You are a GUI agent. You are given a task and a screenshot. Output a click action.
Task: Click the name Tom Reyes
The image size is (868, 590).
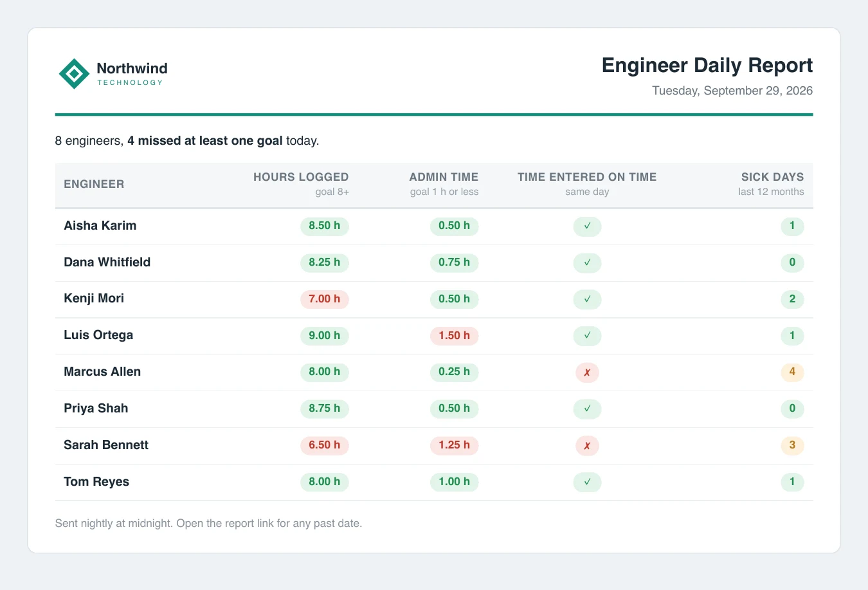96,482
